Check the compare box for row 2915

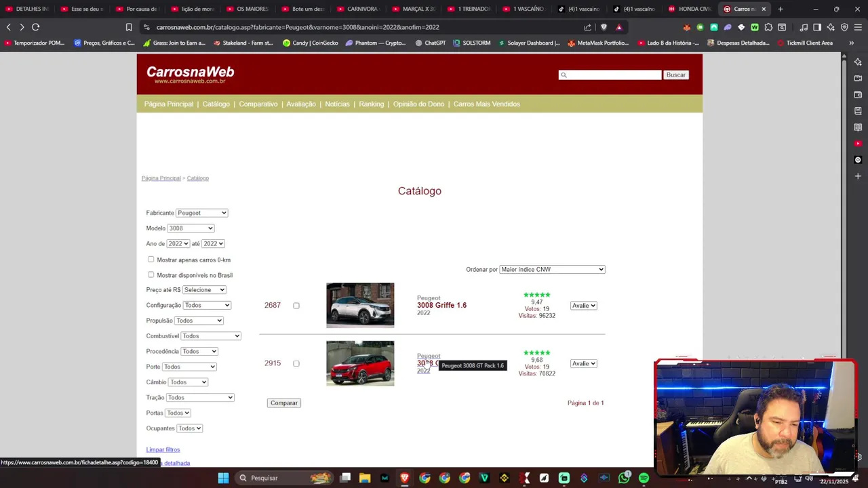(x=296, y=363)
